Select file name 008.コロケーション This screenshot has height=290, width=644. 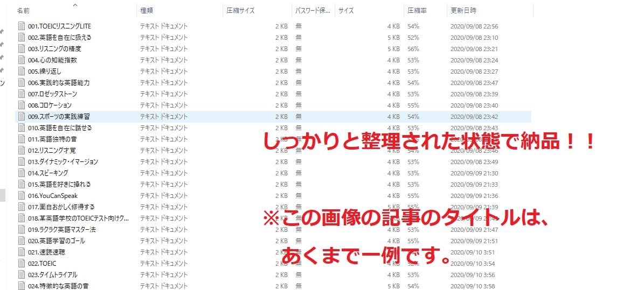[50, 105]
